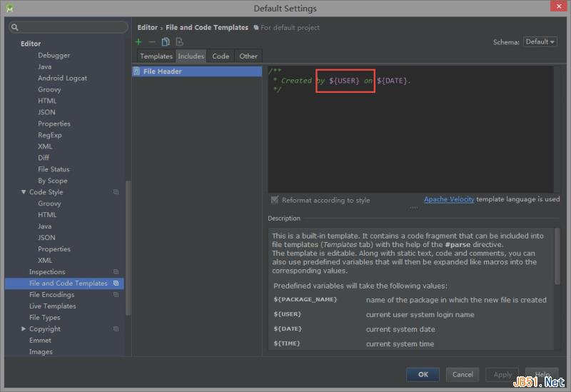
Task: Select By Scope settings item
Action: 52,181
